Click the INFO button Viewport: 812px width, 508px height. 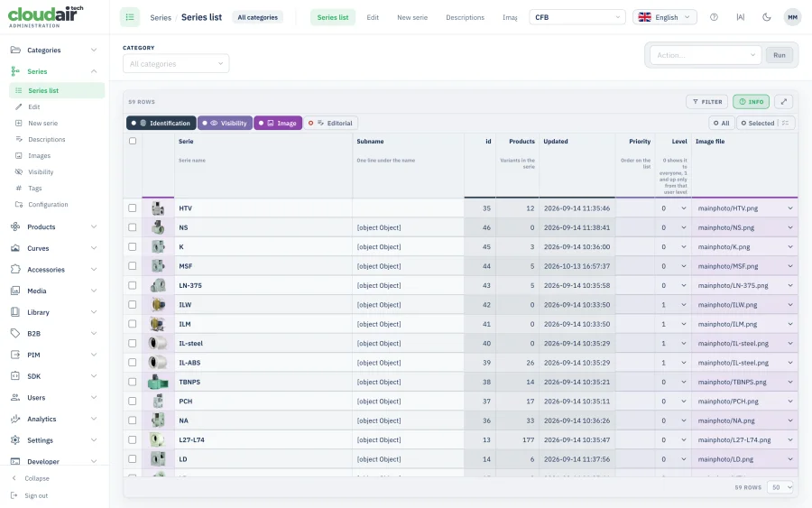751,101
